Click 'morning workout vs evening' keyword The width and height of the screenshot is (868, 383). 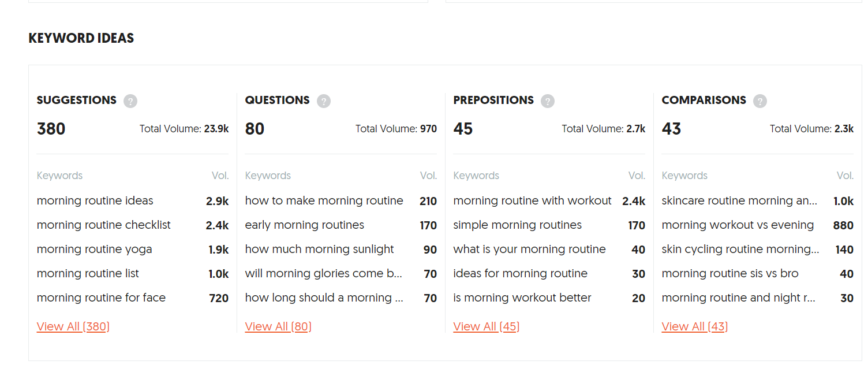[x=738, y=225]
